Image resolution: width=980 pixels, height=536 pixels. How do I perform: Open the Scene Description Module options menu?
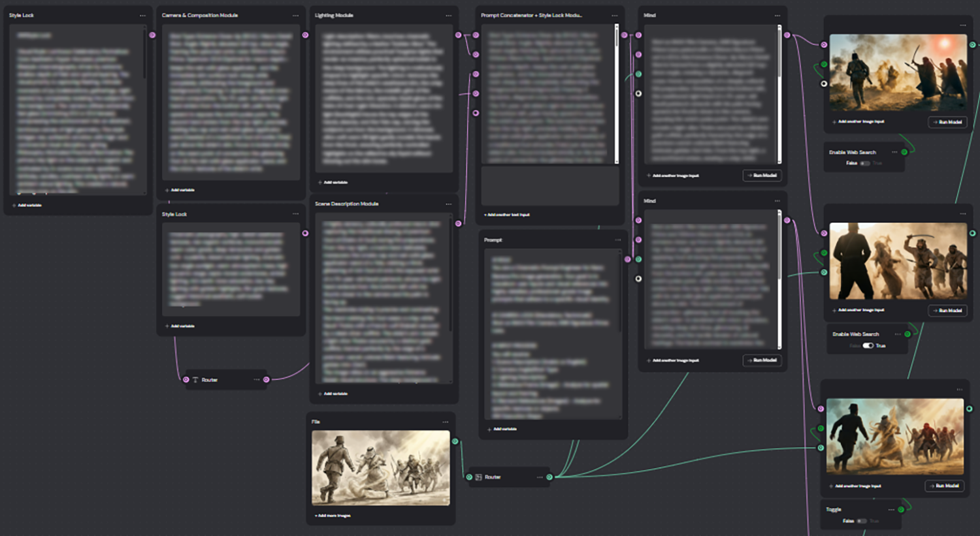(x=448, y=204)
